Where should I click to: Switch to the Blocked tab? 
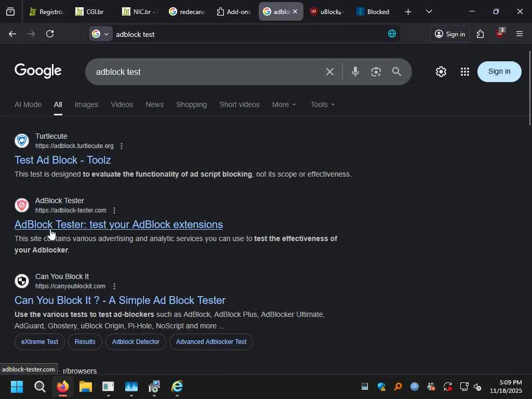374,11
